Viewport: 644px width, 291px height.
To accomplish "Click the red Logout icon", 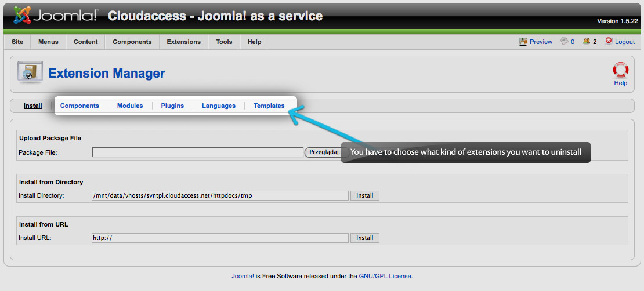I will coord(608,41).
